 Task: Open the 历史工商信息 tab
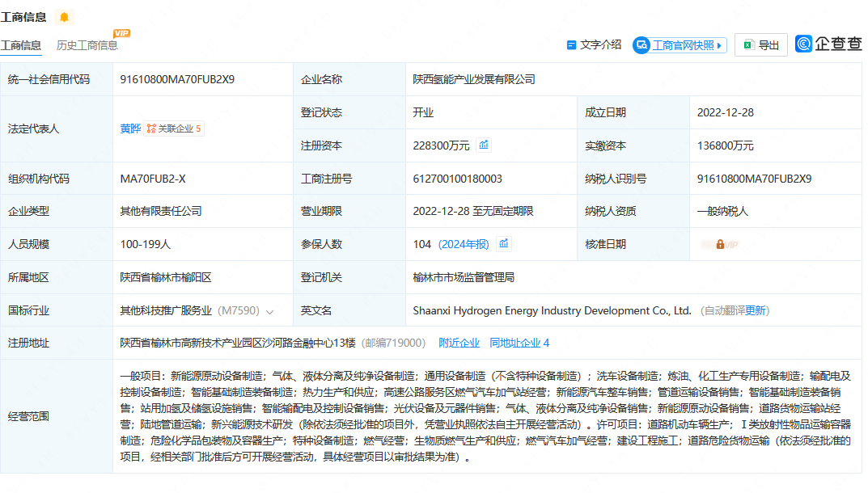click(87, 45)
